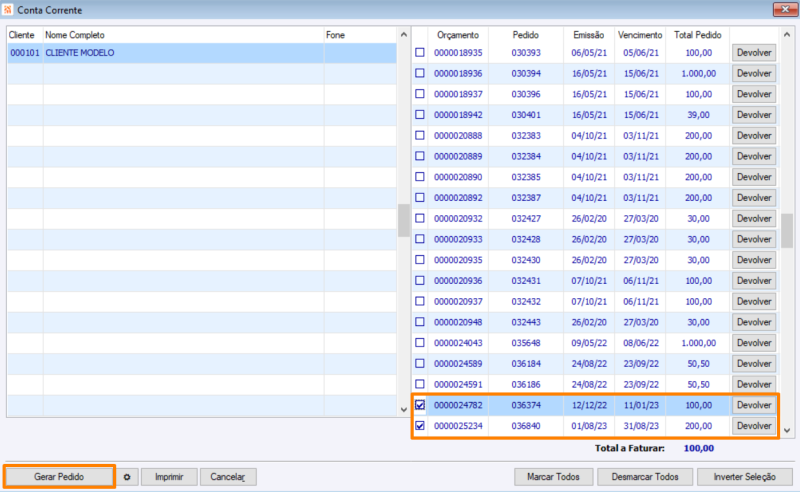Click the orders list scrollbar up arrow
The width and height of the screenshot is (800, 492).
[x=787, y=35]
